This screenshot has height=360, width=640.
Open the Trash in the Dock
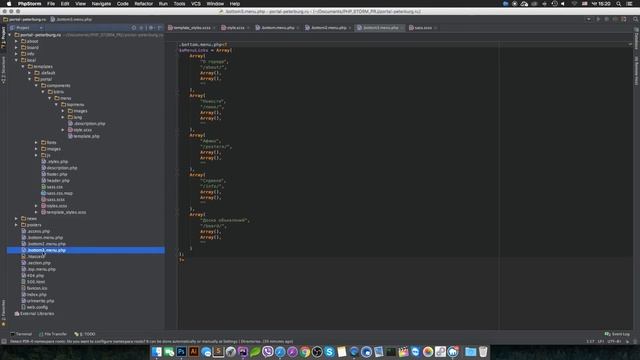(483, 352)
